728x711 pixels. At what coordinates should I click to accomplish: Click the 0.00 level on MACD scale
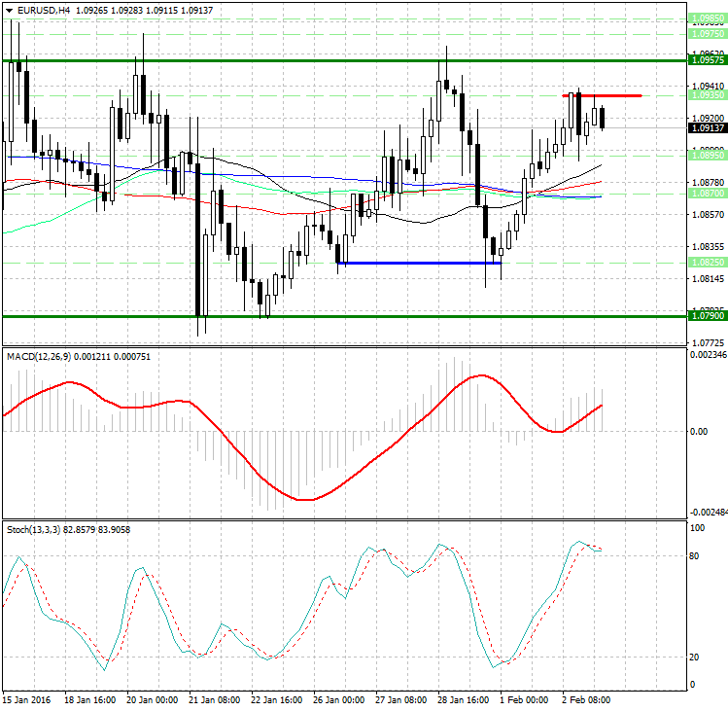698,431
